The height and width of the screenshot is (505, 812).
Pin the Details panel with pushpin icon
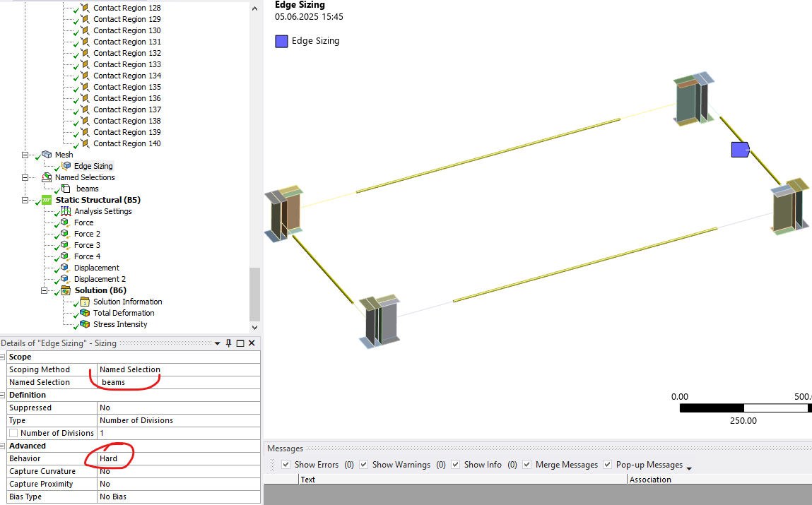(228, 343)
